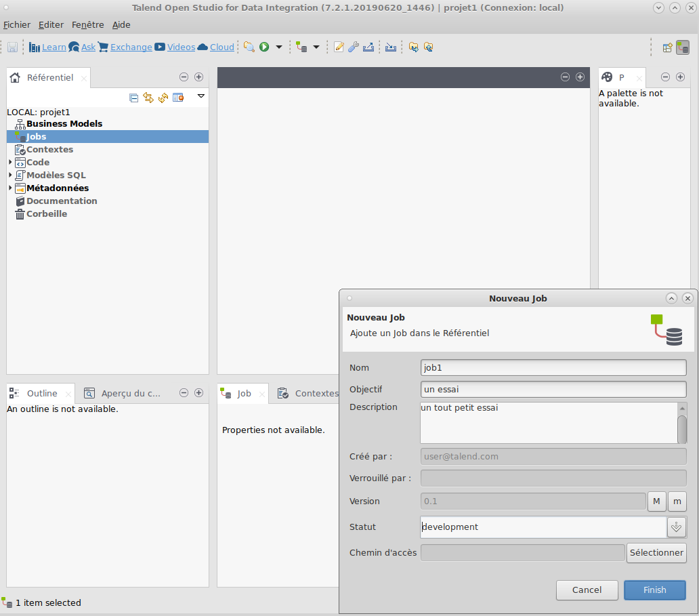
Task: Click the Nom field containing job1
Action: [553, 367]
